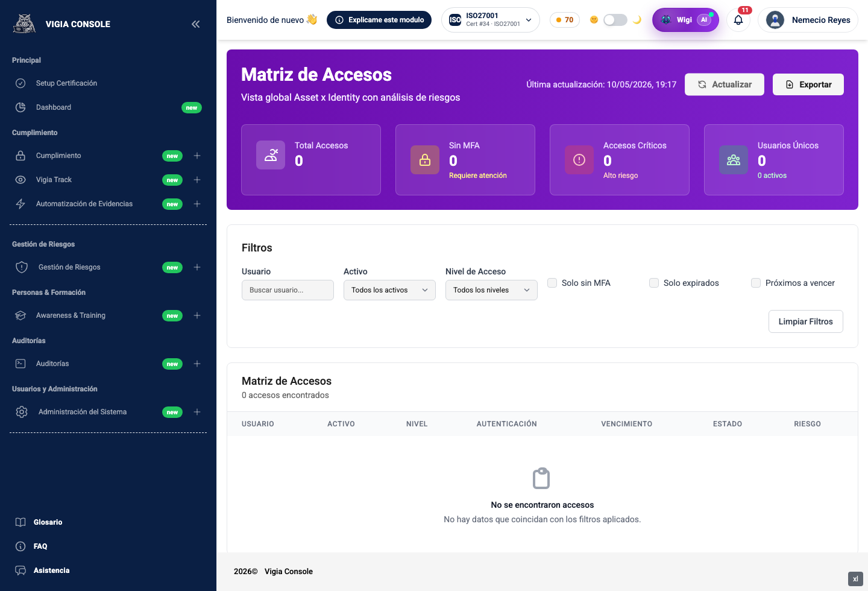Click the Gestión de Riesgos shield icon
Image resolution: width=868 pixels, height=591 pixels.
(22, 267)
